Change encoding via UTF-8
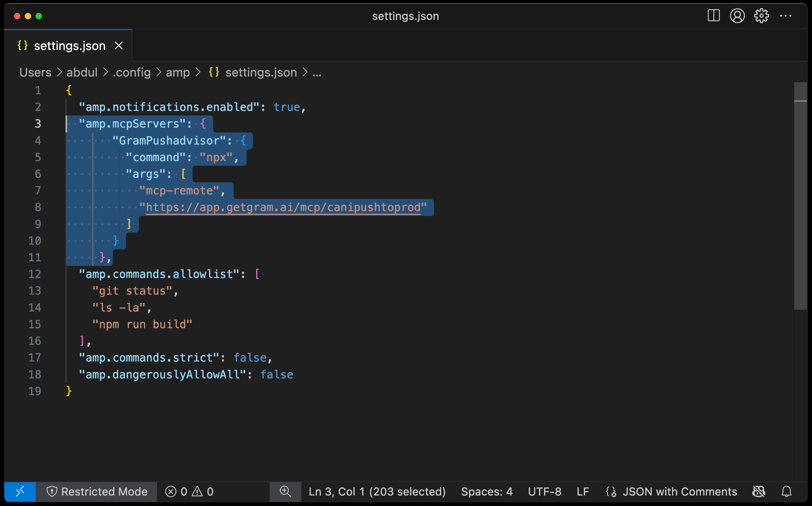The width and height of the screenshot is (812, 506). 544,491
